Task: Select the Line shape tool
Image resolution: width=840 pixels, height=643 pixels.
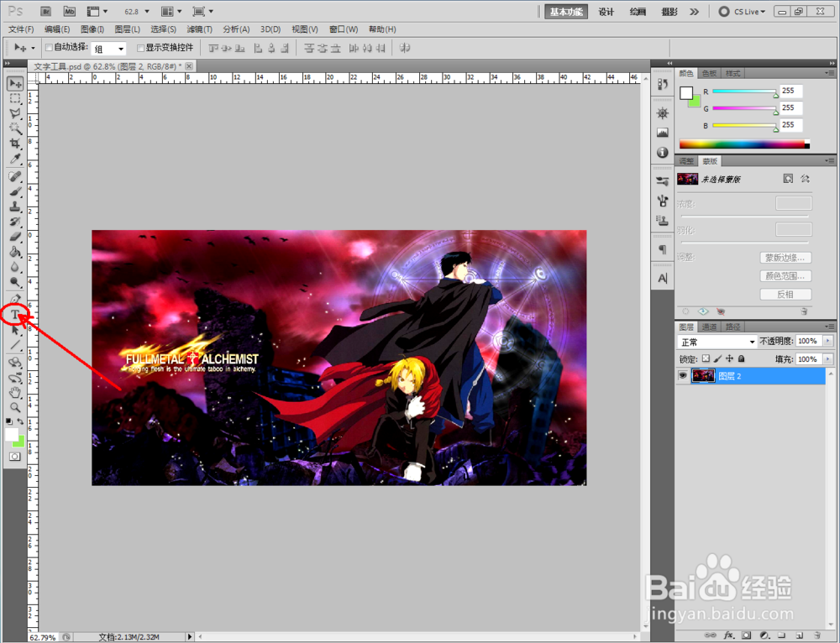Action: (15, 345)
